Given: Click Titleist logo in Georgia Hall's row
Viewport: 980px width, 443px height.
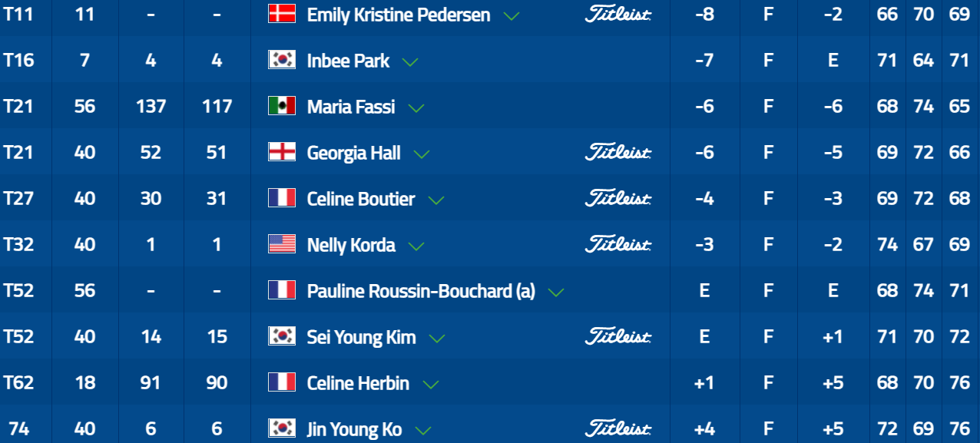Looking at the screenshot, I should coord(617,152).
